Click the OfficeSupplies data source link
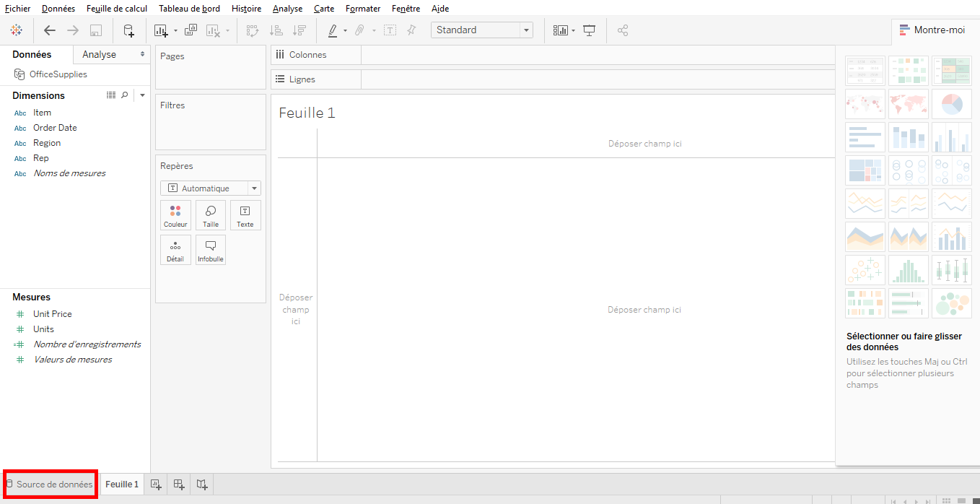The image size is (980, 504). (58, 74)
